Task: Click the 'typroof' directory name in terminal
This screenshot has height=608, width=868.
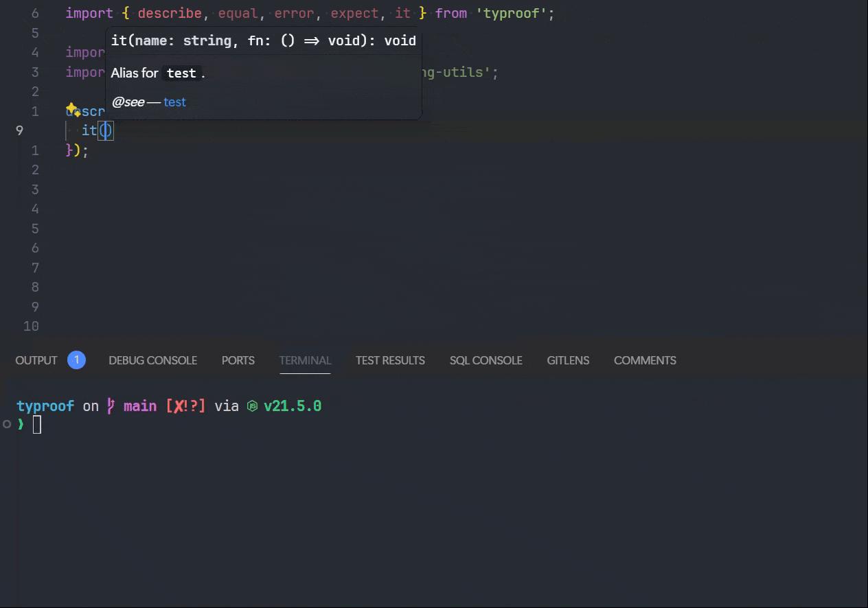Action: click(45, 406)
